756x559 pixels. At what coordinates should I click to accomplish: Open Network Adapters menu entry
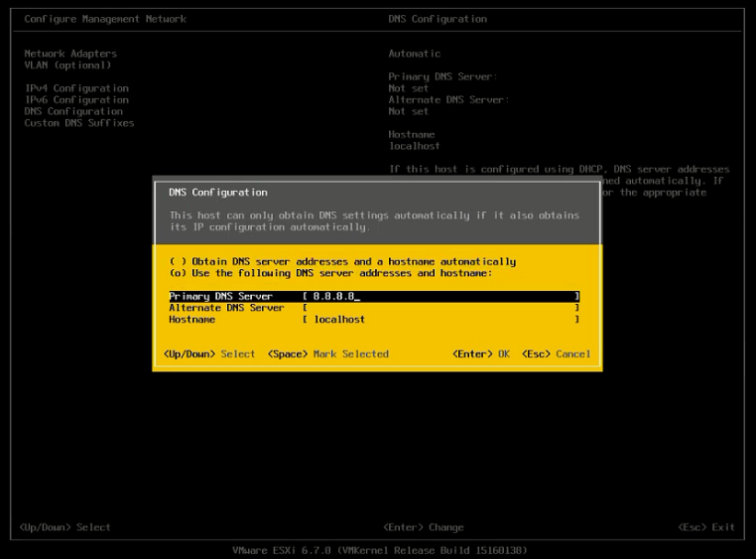click(x=70, y=54)
